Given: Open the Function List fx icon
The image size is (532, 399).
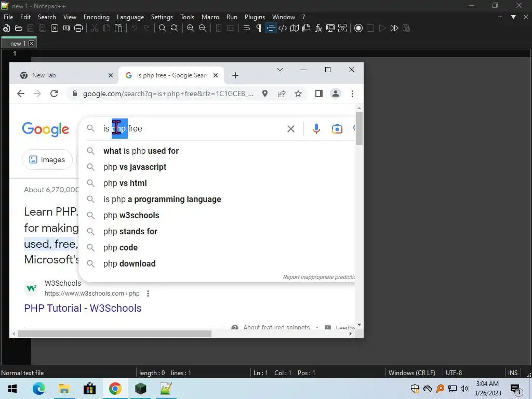Looking at the screenshot, I should (x=318, y=28).
